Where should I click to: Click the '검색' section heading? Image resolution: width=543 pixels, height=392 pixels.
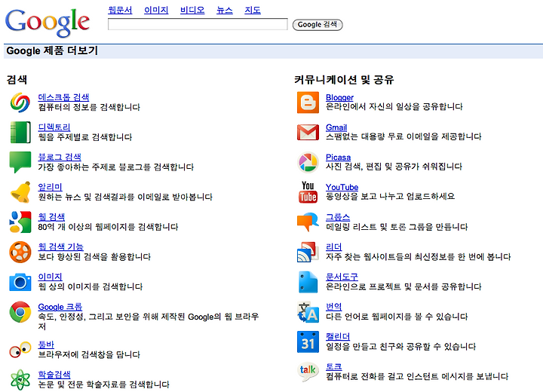17,80
